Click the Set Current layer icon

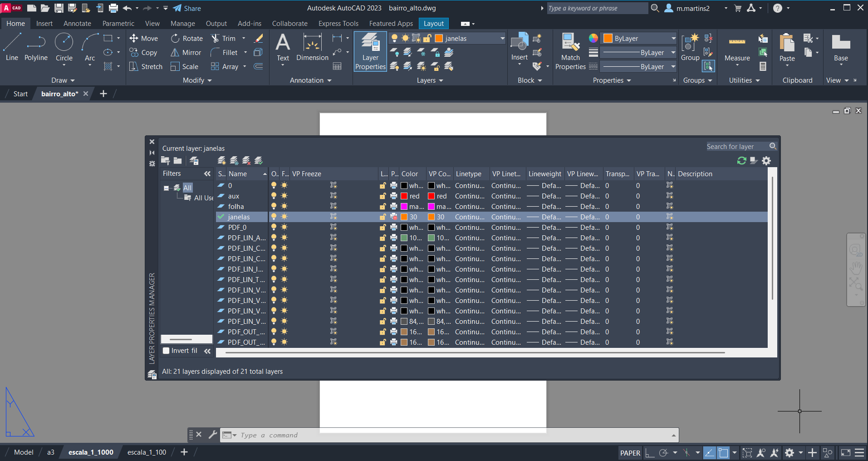(259, 161)
